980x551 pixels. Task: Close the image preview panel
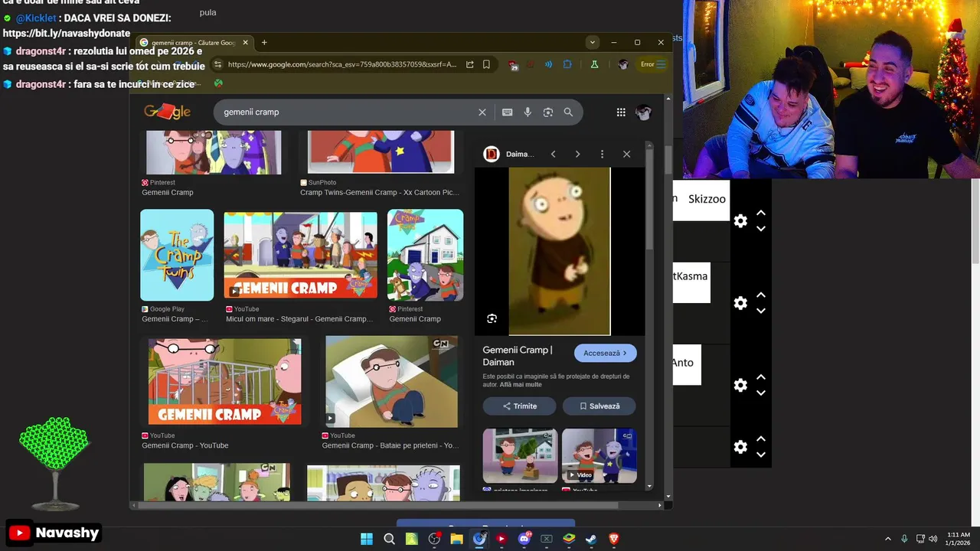[x=626, y=154]
